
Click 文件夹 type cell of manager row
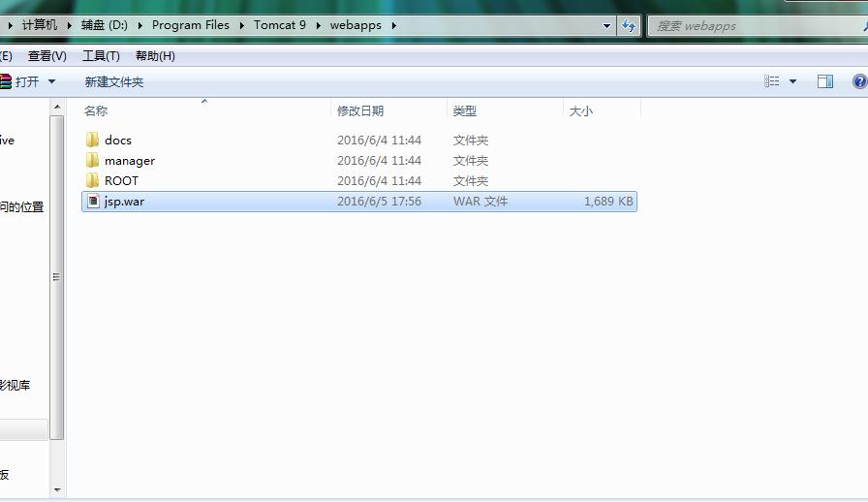pyautogui.click(x=471, y=161)
